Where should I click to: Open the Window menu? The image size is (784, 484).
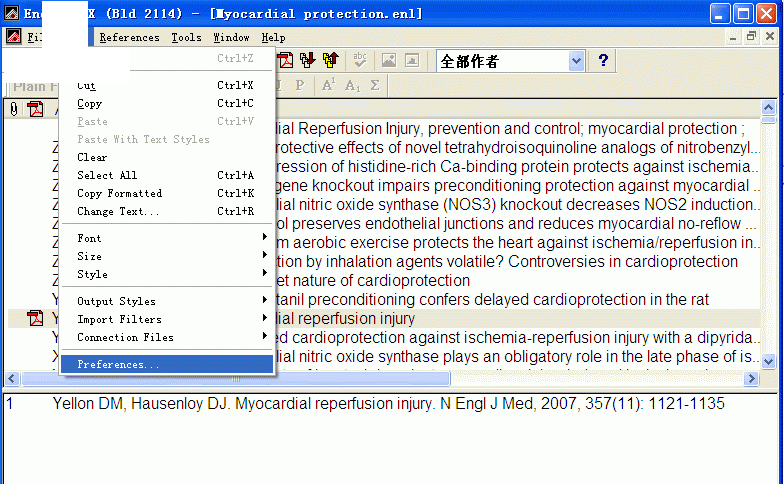click(231, 38)
